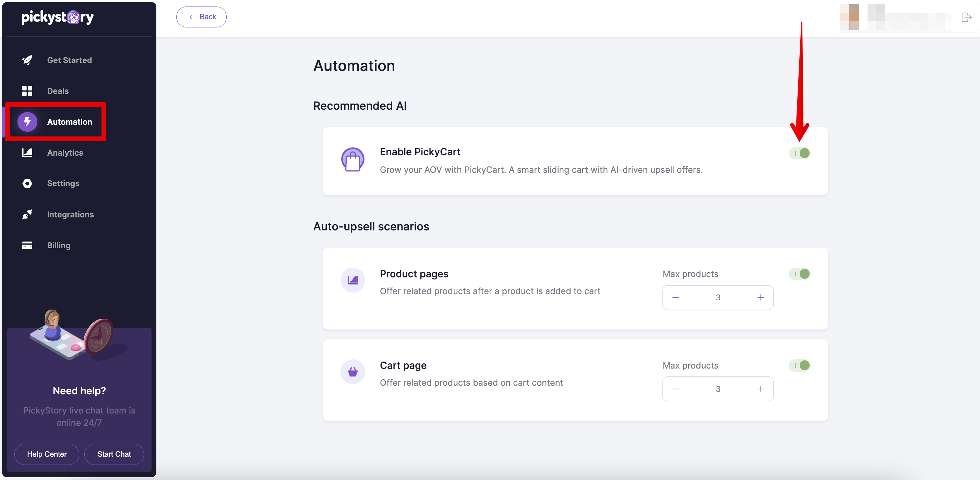Click 'Offer related products after a product is added'
The height and width of the screenshot is (480, 980).
(490, 291)
